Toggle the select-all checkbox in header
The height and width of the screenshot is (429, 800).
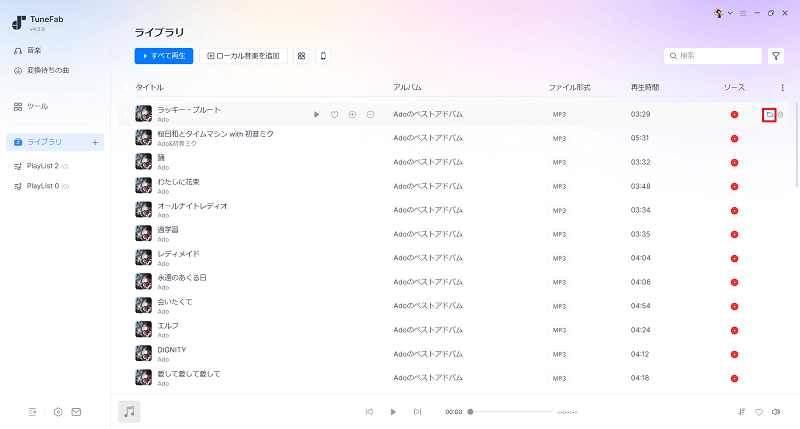tap(126, 88)
